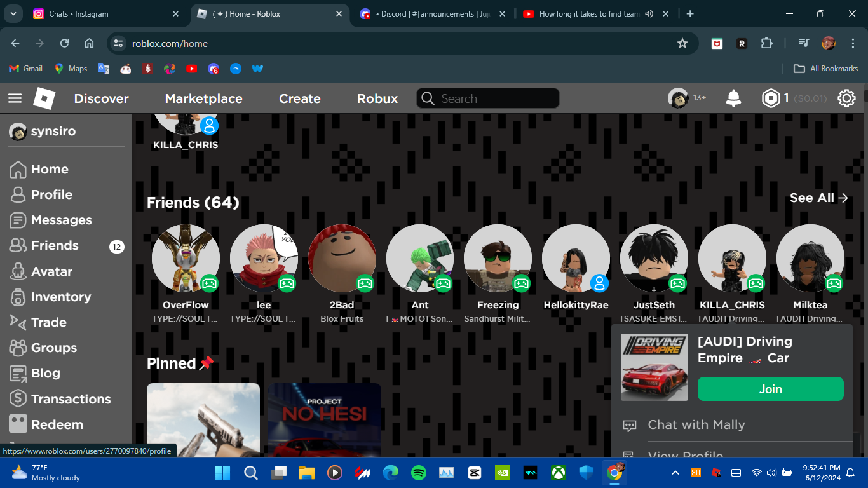
Task: Open the Xbox app from taskbar
Action: tap(559, 473)
